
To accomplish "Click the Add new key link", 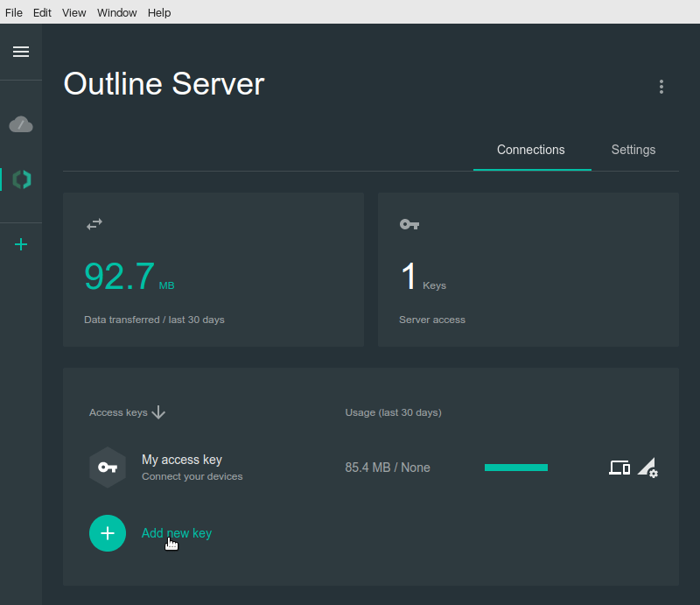I will point(177,533).
